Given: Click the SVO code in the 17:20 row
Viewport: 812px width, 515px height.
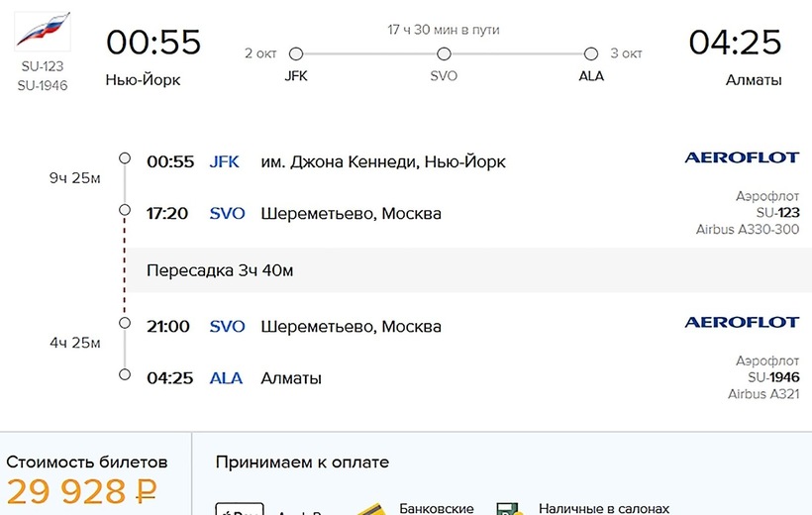Looking at the screenshot, I should [x=228, y=214].
